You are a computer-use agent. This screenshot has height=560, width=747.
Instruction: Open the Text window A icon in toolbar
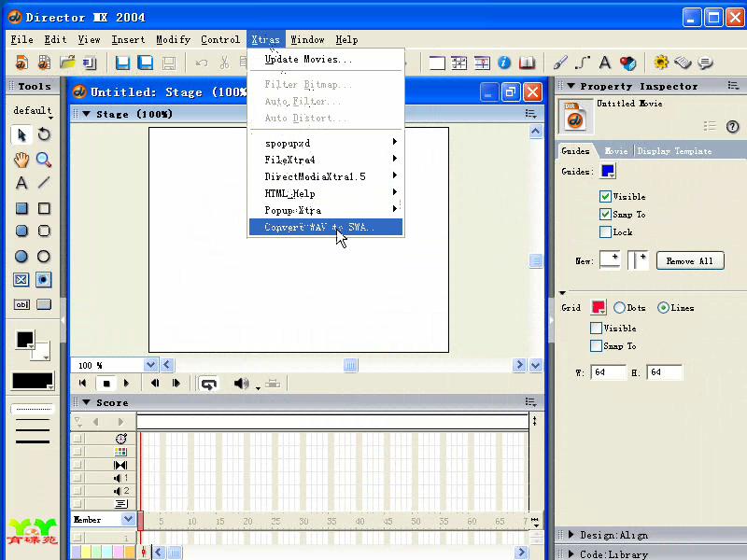tap(605, 63)
